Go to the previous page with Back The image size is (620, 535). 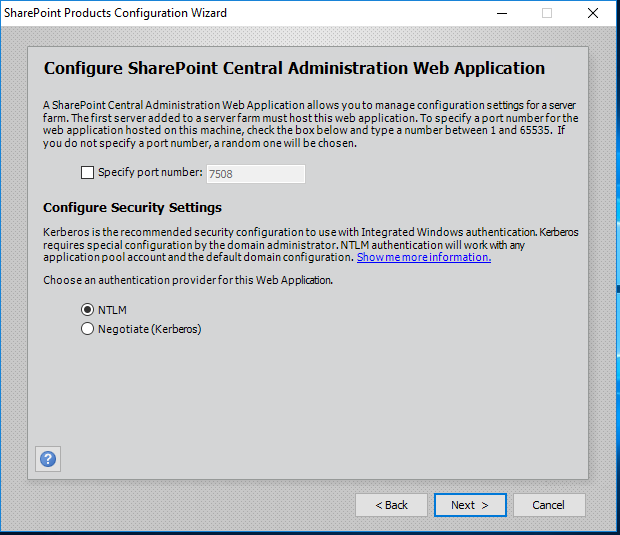(391, 505)
